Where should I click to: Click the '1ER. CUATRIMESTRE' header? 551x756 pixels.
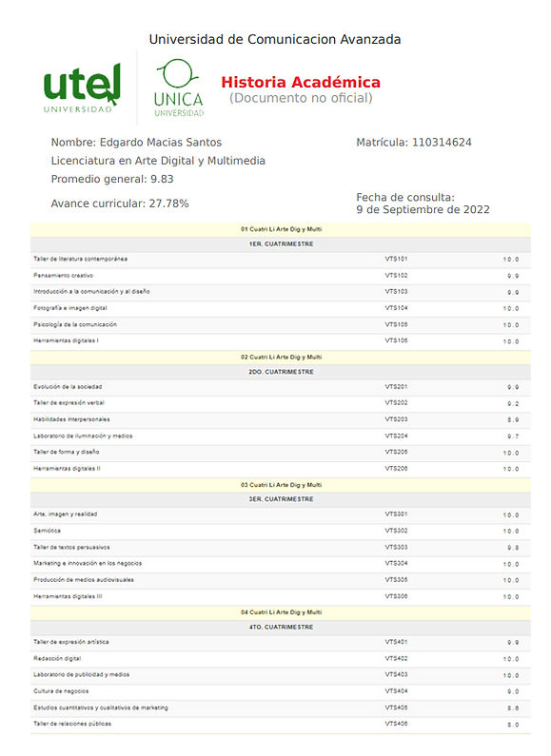282,244
